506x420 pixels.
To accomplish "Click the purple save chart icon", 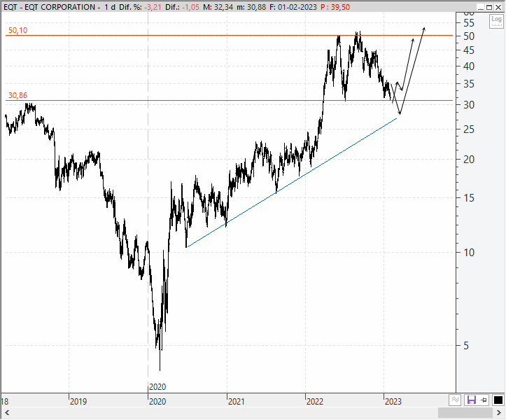I will [x=472, y=400].
